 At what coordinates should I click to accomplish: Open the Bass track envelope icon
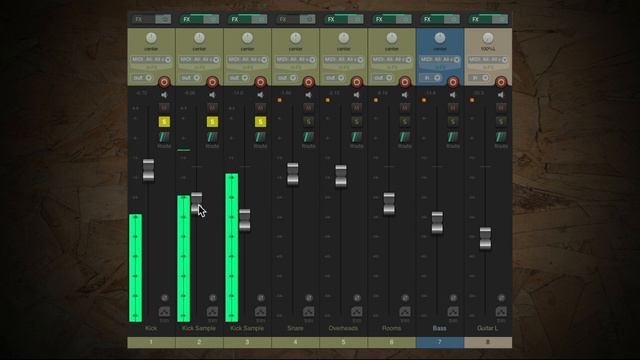453,312
